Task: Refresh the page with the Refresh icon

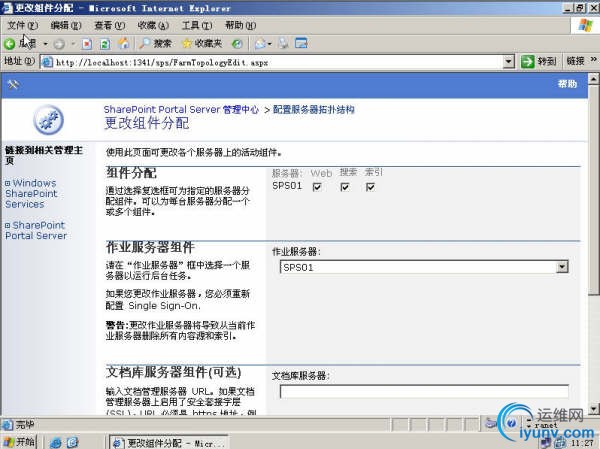Action: coord(105,44)
